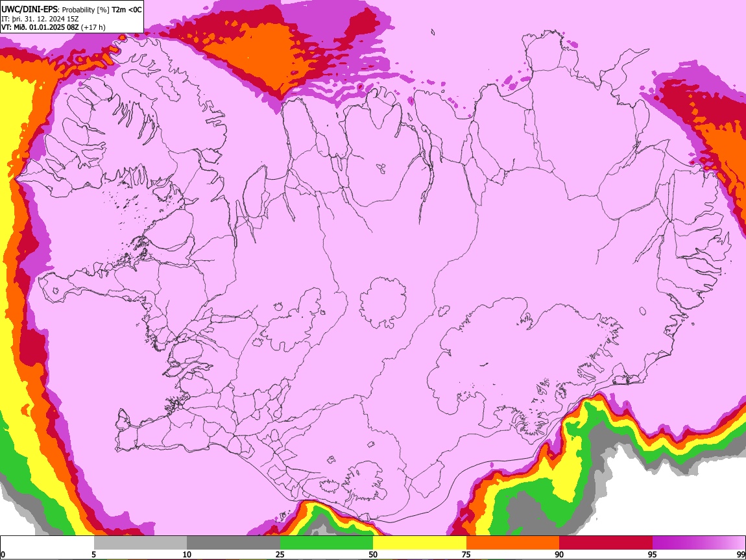
Task: Click the 'Probability [%] T2m <0C' label
Action: tap(102, 10)
